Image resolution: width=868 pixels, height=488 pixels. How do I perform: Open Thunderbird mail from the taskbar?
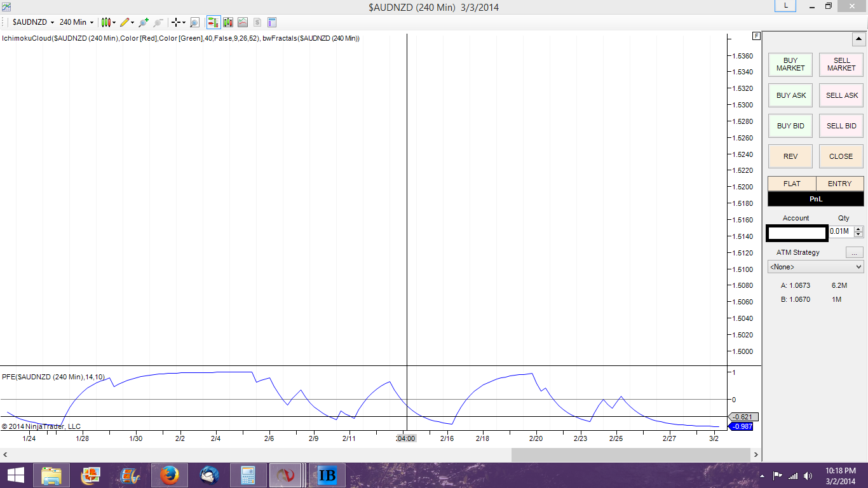[x=208, y=475]
